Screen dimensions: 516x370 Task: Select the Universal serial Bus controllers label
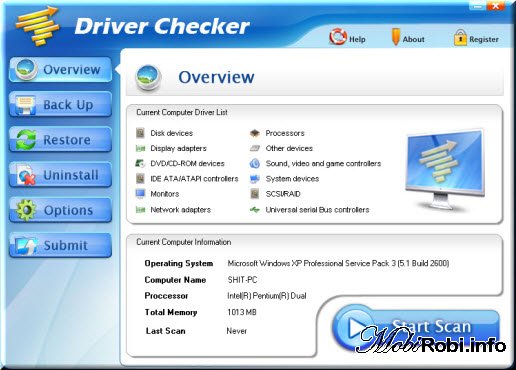pyautogui.click(x=317, y=210)
